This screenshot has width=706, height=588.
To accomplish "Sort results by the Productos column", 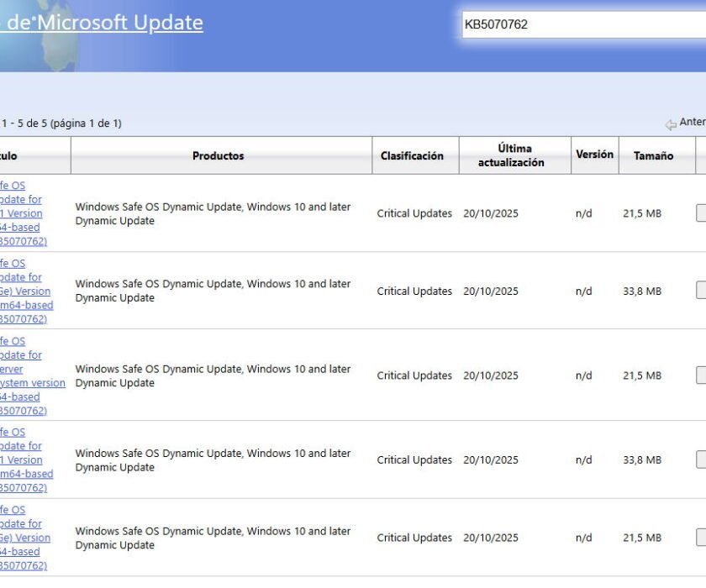I will pos(219,155).
